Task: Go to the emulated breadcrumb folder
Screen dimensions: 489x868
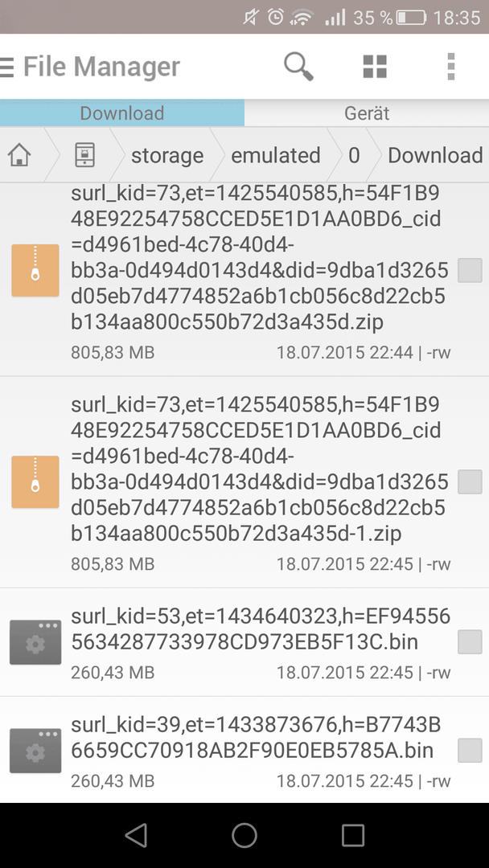Action: click(276, 156)
